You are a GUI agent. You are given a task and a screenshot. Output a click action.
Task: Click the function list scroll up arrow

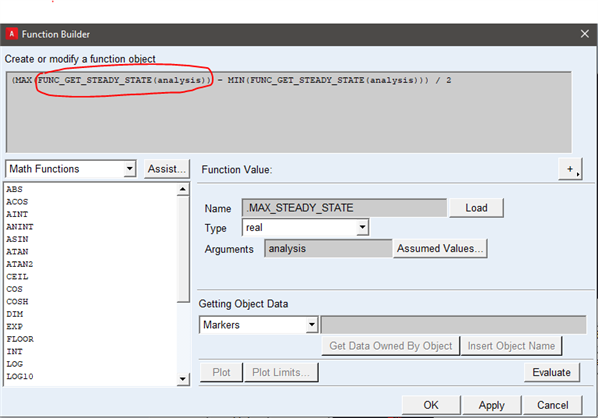183,189
